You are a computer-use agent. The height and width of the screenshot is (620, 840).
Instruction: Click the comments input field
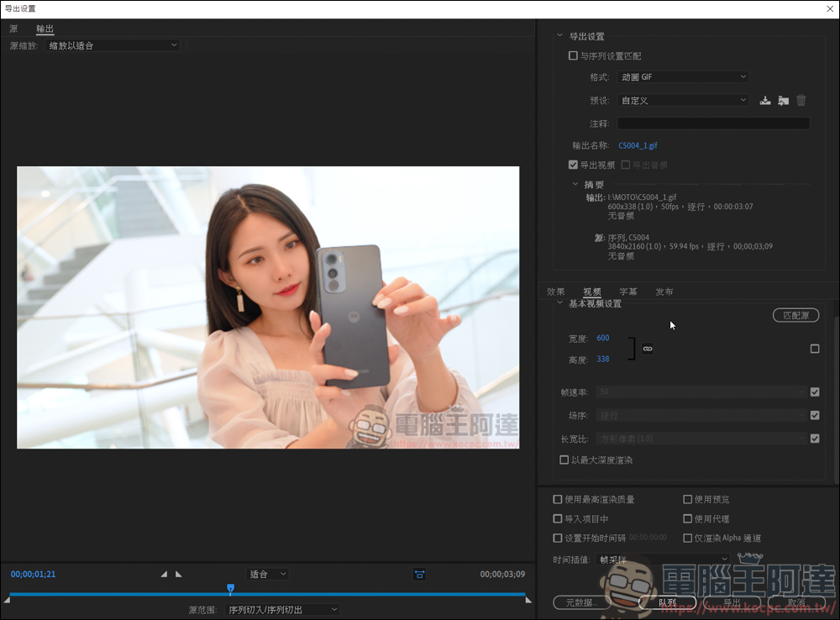pos(713,123)
